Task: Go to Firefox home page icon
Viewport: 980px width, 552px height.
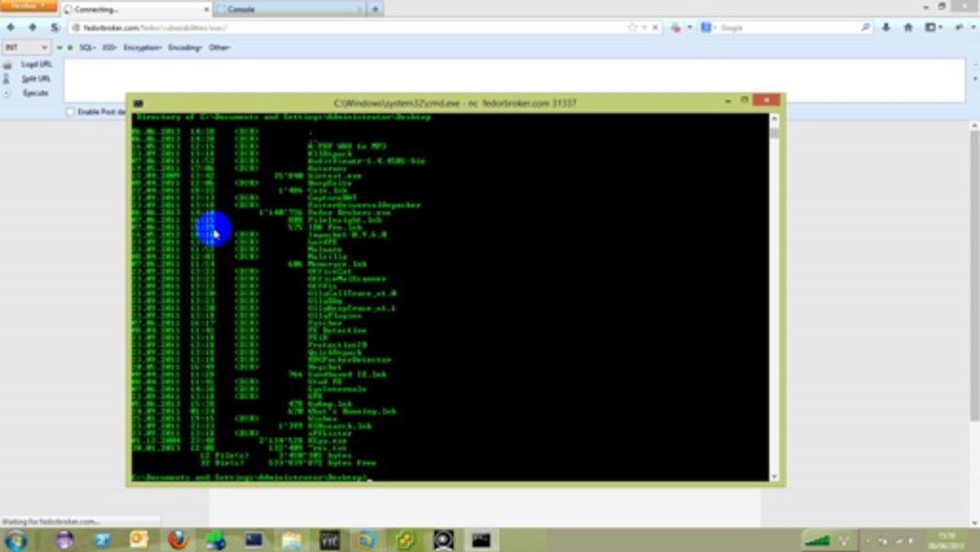Action: (x=908, y=28)
